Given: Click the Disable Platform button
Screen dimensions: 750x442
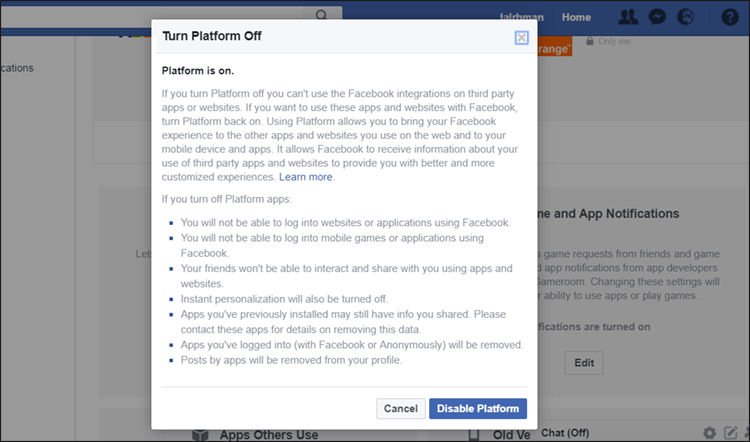Looking at the screenshot, I should (478, 408).
